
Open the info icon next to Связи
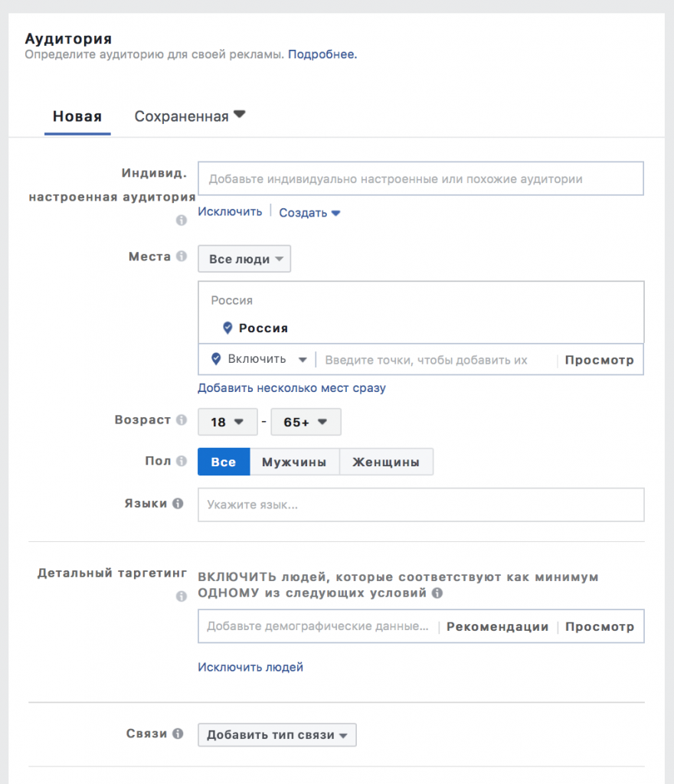coord(178,733)
